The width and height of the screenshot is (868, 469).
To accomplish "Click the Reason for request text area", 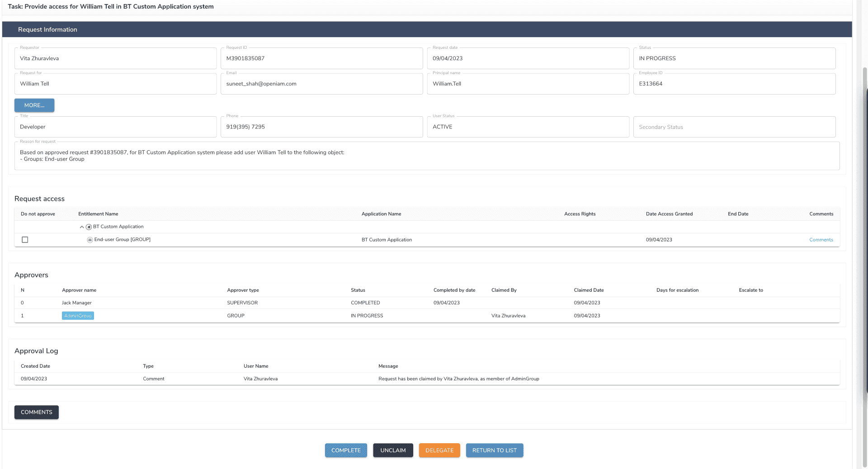I will pos(427,156).
